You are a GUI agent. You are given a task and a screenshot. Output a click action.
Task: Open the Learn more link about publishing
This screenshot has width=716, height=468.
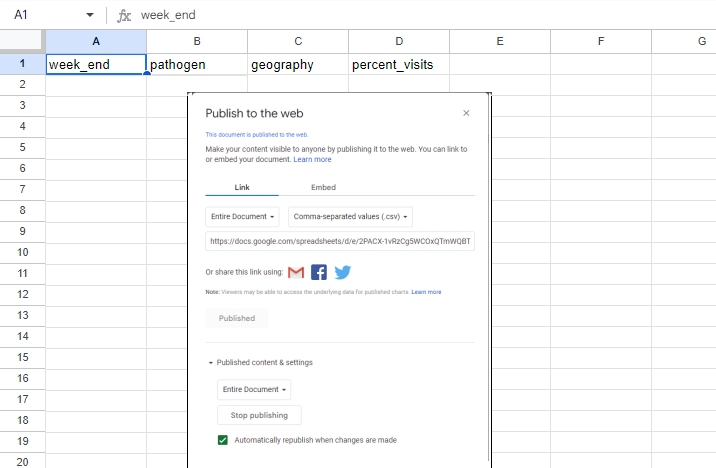click(312, 159)
